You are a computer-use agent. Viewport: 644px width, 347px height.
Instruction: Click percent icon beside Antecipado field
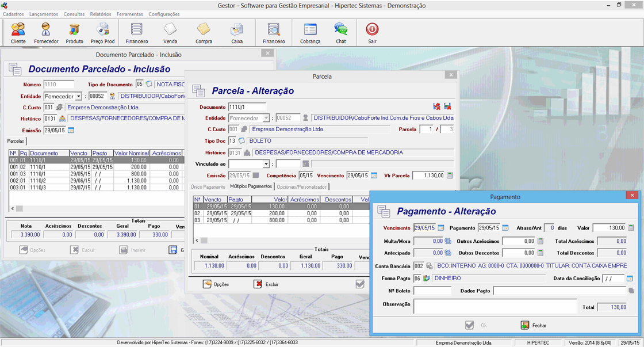click(x=448, y=253)
